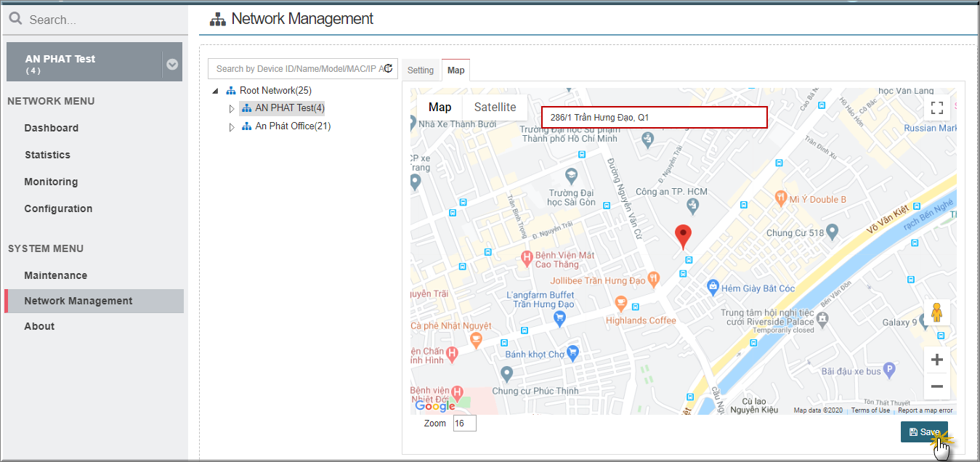Click the Network Management header icon

click(217, 19)
